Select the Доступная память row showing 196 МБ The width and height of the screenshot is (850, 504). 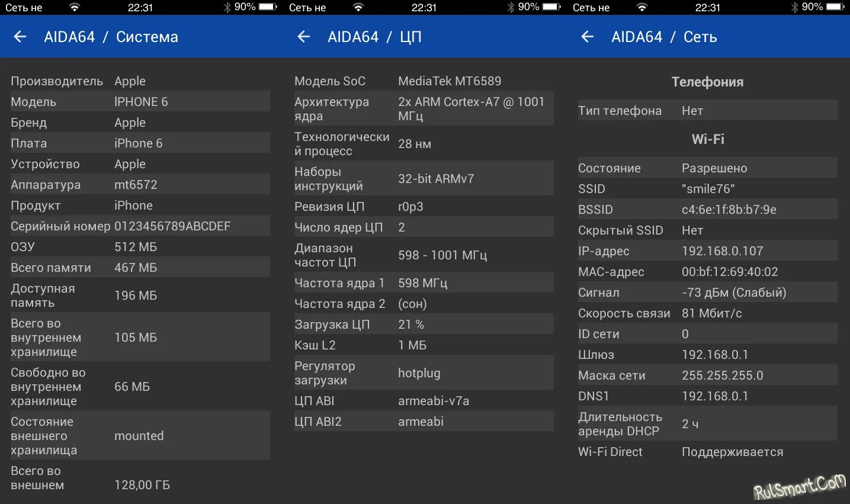coord(140,295)
